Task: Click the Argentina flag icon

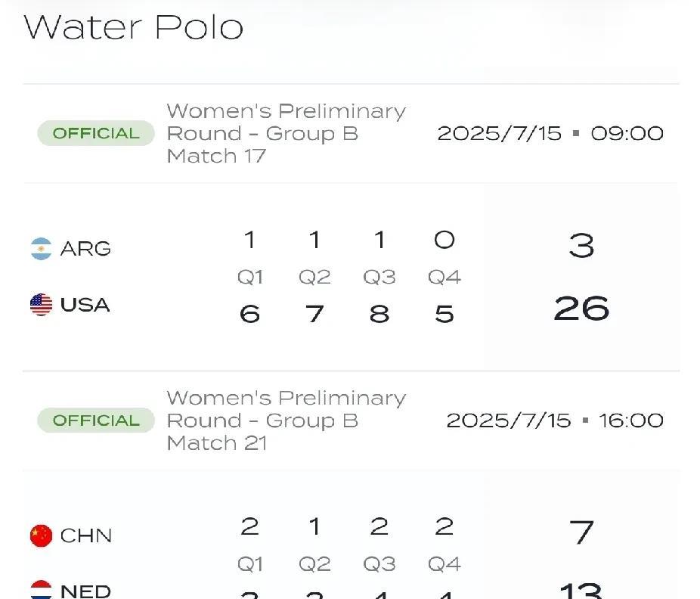Action: click(41, 249)
